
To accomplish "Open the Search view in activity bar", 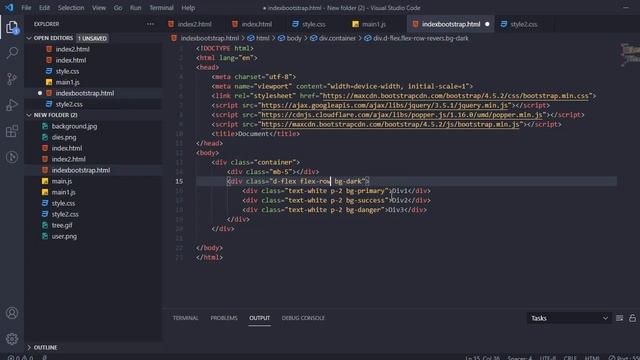I will (12, 53).
